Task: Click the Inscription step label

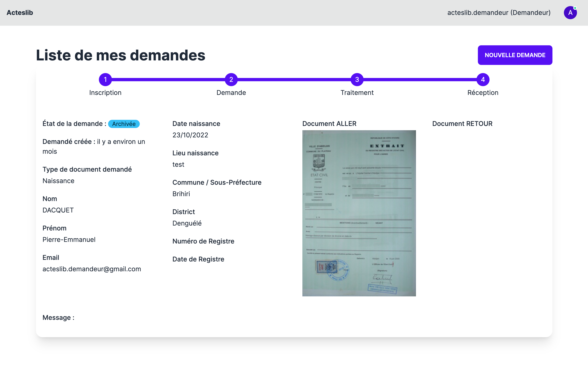Action: tap(105, 93)
